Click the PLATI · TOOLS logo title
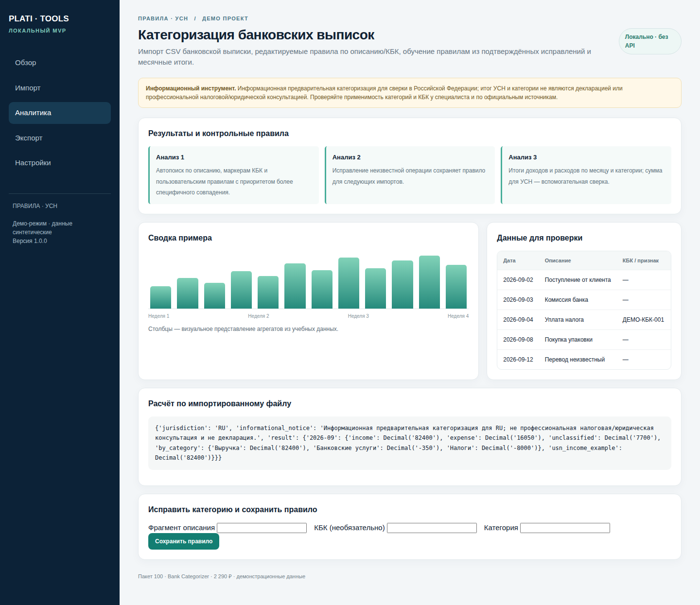 [39, 18]
